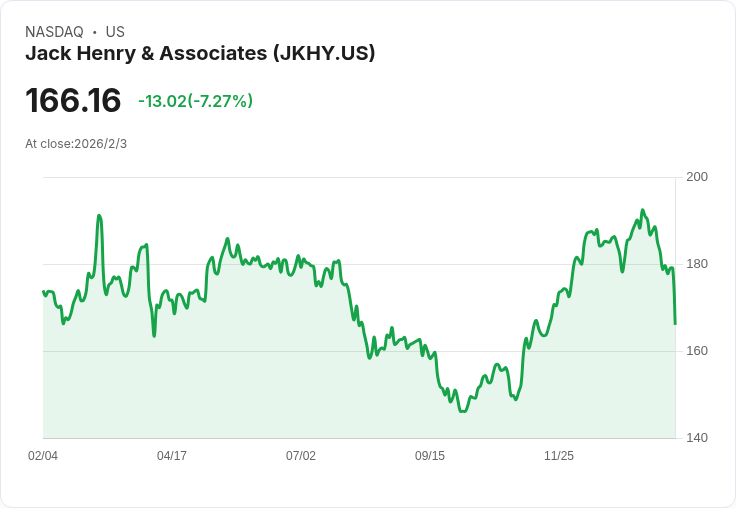Click the -13.02(-7.27%) price change
Viewport: 736px width, 508px height.
[195, 101]
